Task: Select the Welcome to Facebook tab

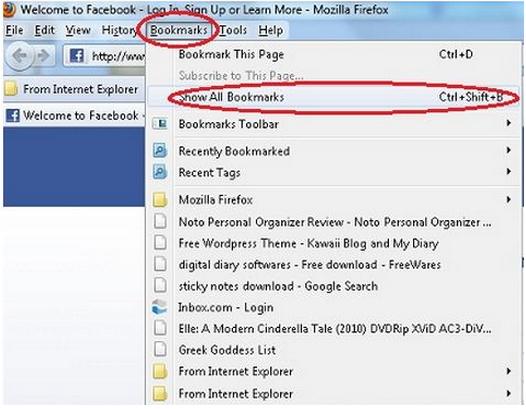Action: click(x=74, y=116)
